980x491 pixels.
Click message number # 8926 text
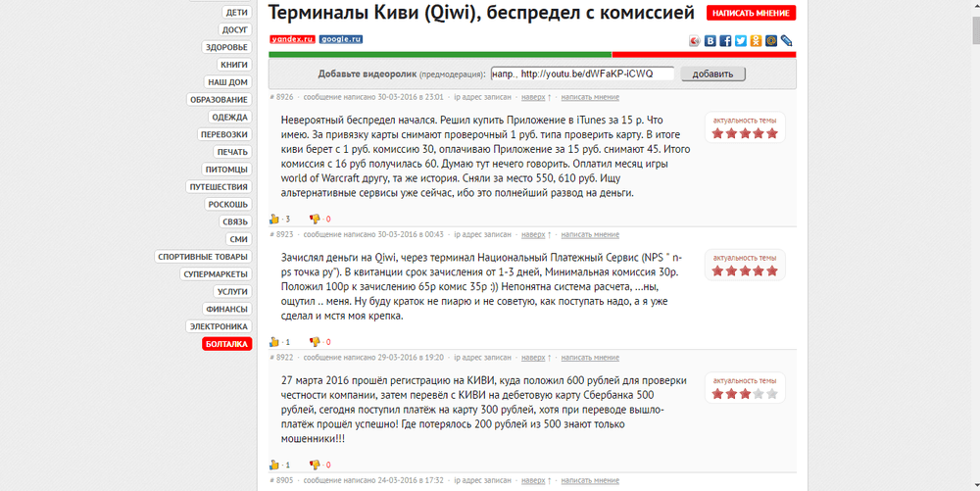(282, 97)
